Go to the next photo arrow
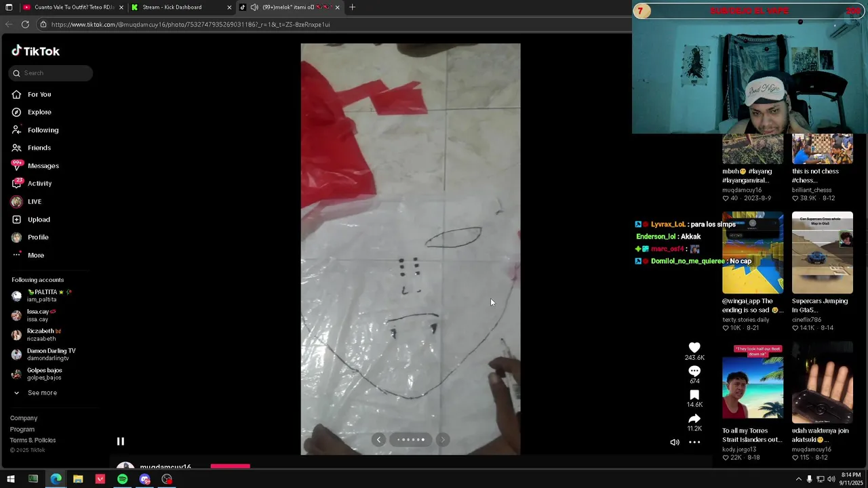This screenshot has width=868, height=488. pyautogui.click(x=443, y=440)
